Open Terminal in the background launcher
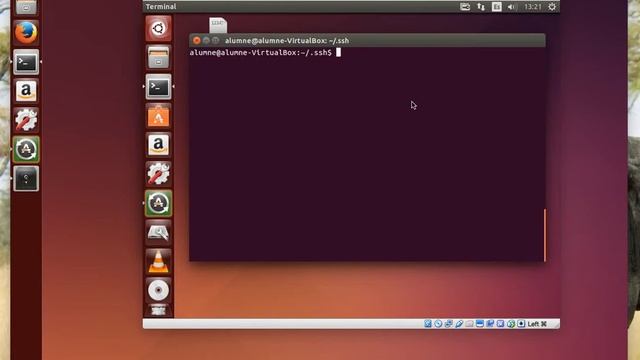The image size is (640, 360). 26,62
